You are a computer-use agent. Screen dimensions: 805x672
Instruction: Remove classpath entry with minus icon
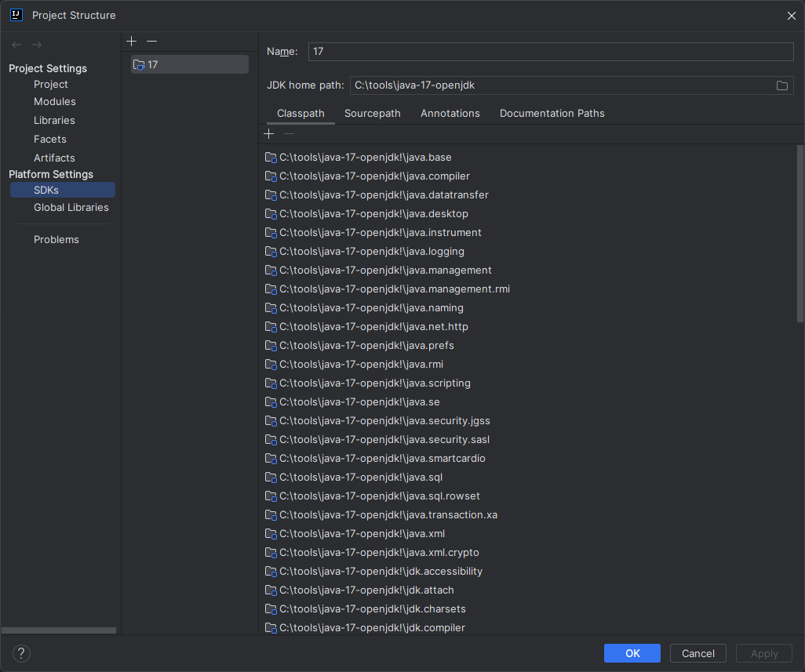[x=289, y=134]
